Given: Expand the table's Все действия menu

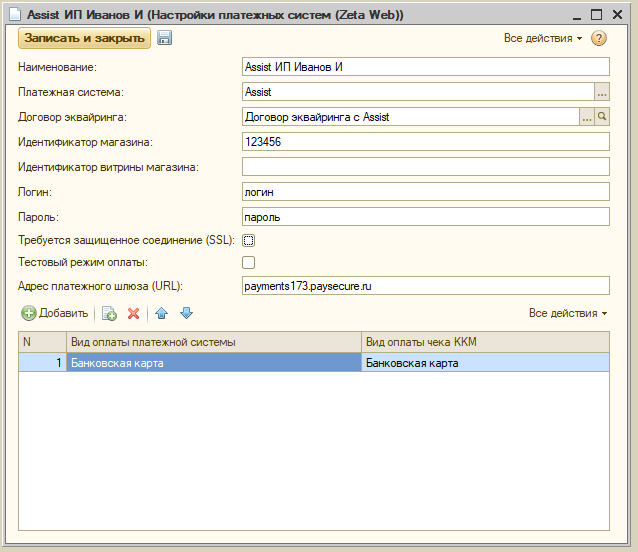Looking at the screenshot, I should click(x=568, y=313).
